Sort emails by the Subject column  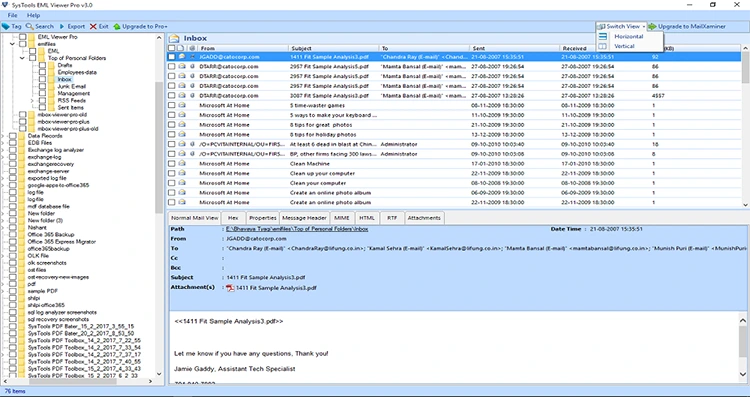click(x=333, y=48)
